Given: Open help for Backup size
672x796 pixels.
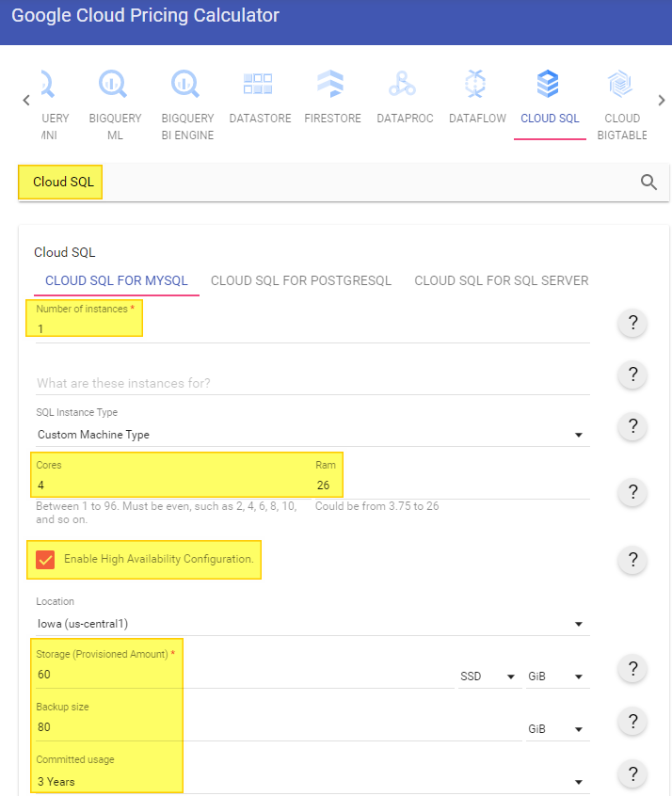Looking at the screenshot, I should coord(632,721).
